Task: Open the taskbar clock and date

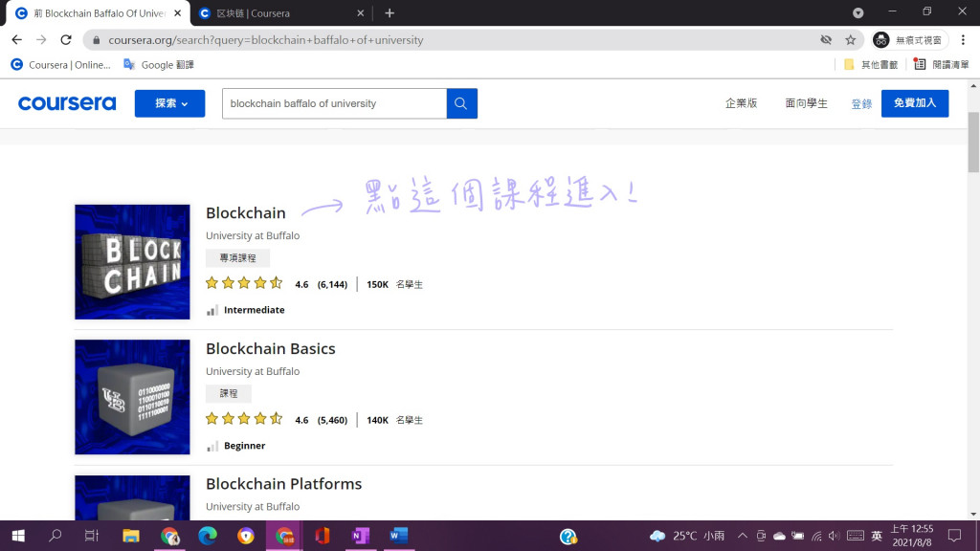Action: (x=912, y=536)
